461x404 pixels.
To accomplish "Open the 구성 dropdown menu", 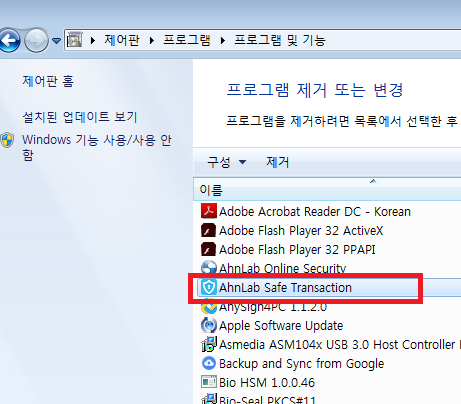I will pos(226,162).
